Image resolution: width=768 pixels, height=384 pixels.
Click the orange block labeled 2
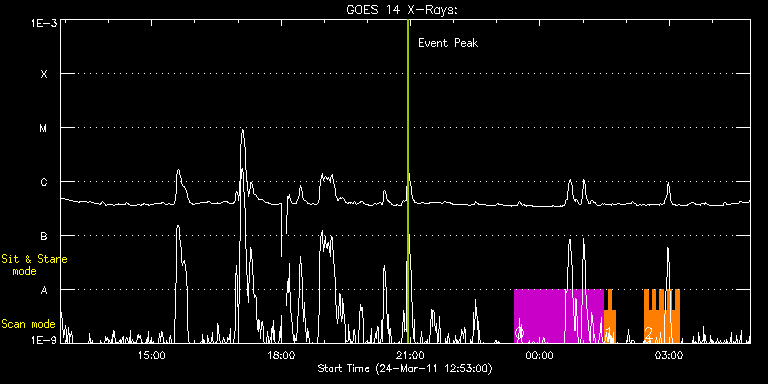(x=662, y=316)
